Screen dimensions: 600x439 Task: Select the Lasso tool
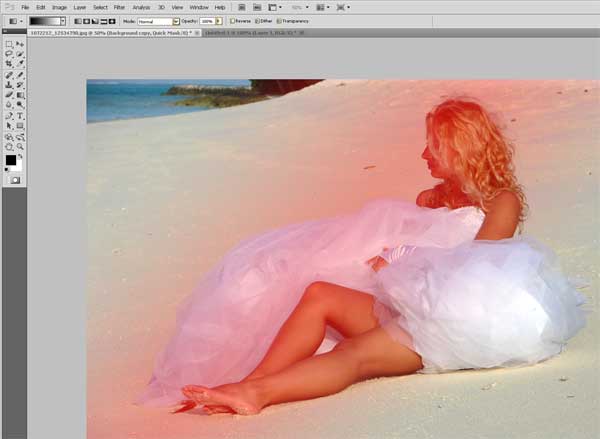9,54
